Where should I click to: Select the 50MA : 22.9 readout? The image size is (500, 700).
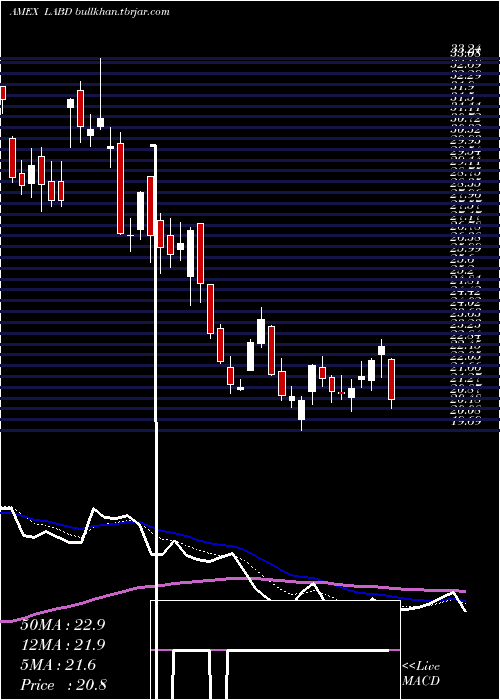point(63,625)
